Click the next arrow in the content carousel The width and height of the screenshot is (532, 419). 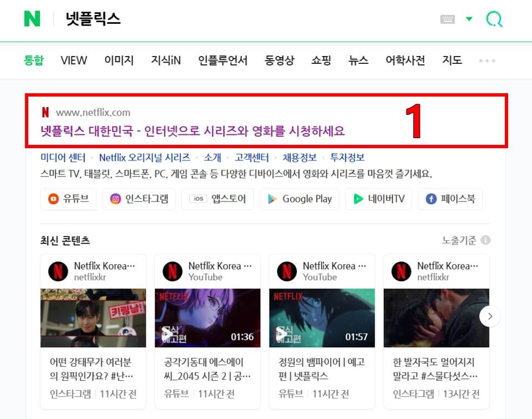point(490,316)
